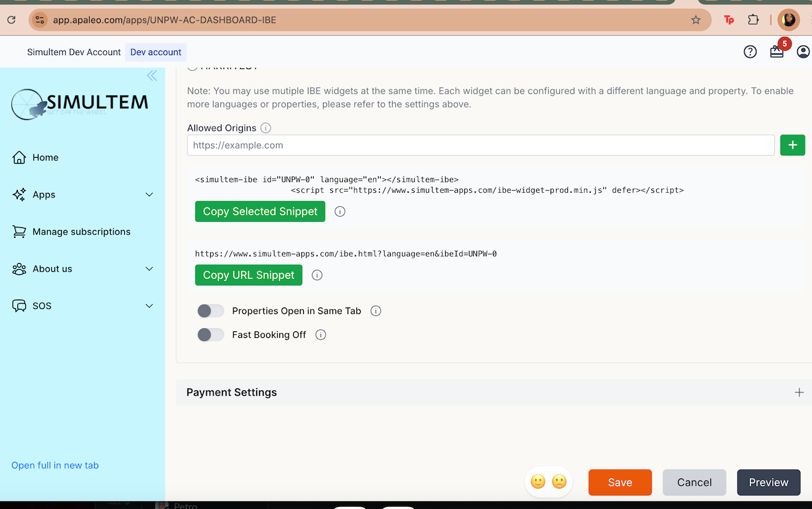Image resolution: width=812 pixels, height=509 pixels.
Task: Show info for Properties Open in Same Tab
Action: 376,311
